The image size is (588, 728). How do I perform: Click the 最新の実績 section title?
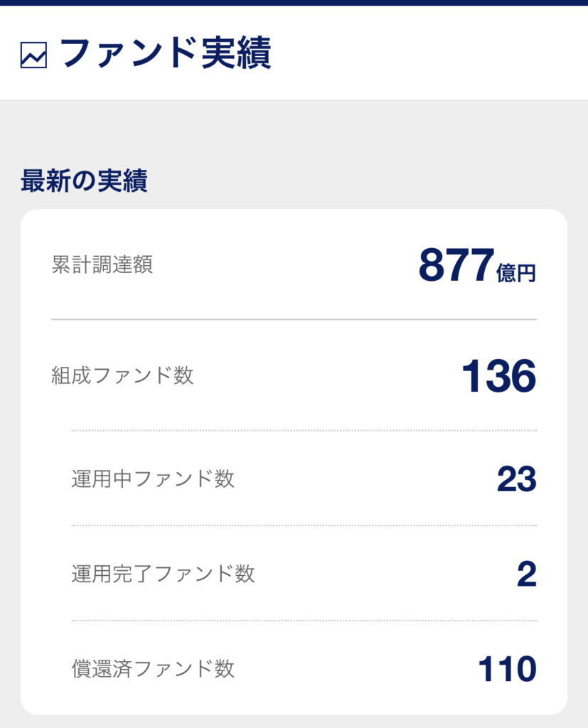(x=84, y=181)
